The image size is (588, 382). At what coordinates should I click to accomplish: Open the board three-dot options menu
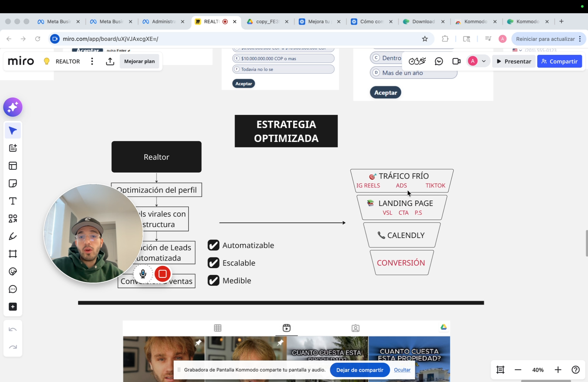coord(92,61)
